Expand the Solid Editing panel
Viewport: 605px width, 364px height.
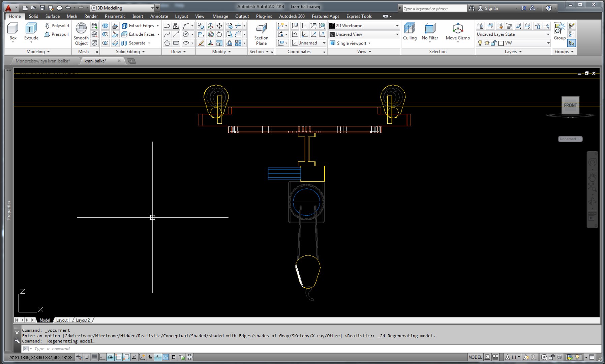tap(130, 52)
